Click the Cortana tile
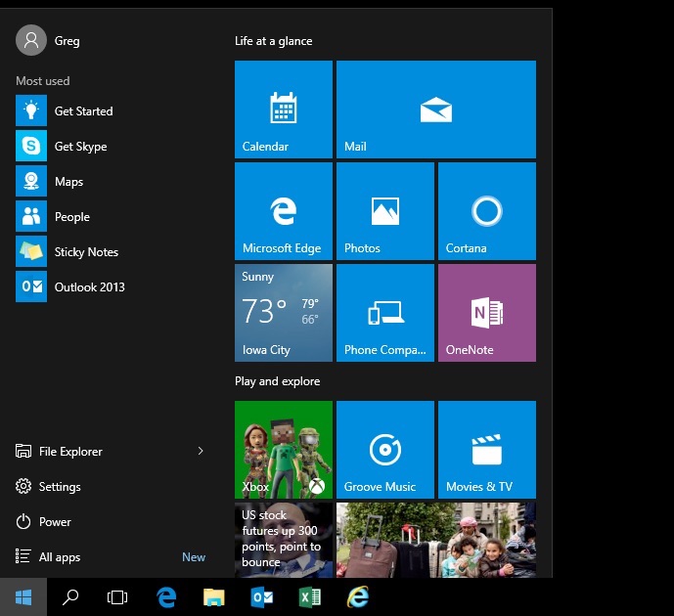Image resolution: width=674 pixels, height=616 pixels. pyautogui.click(x=486, y=211)
